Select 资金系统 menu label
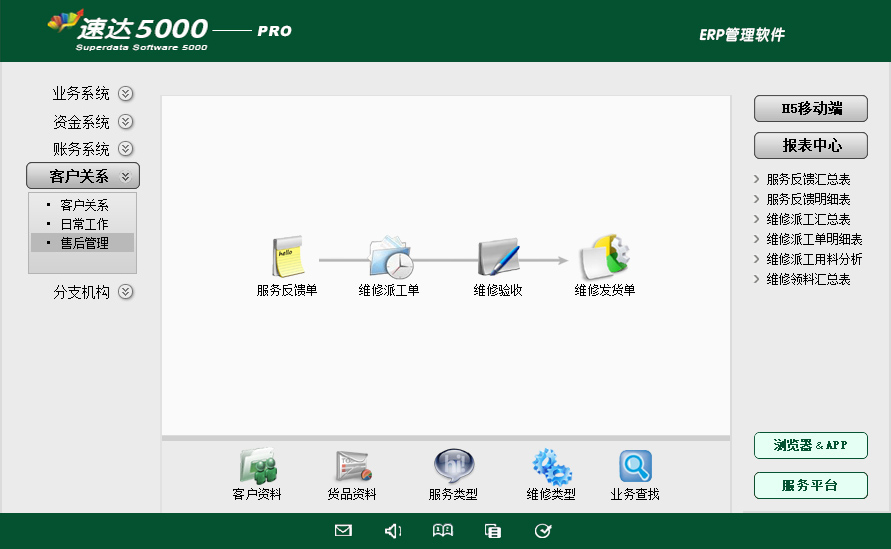The width and height of the screenshot is (891, 549). coord(81,122)
